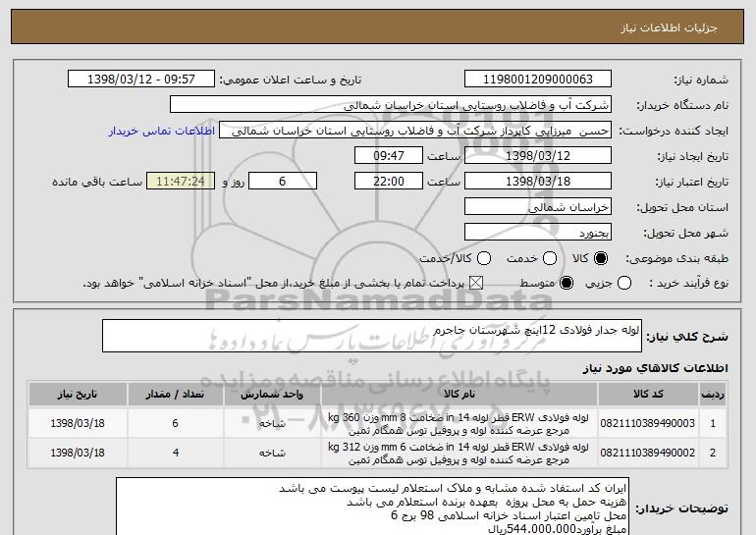Click the general need description text box
This screenshot has height=535, width=756.
coord(372,336)
